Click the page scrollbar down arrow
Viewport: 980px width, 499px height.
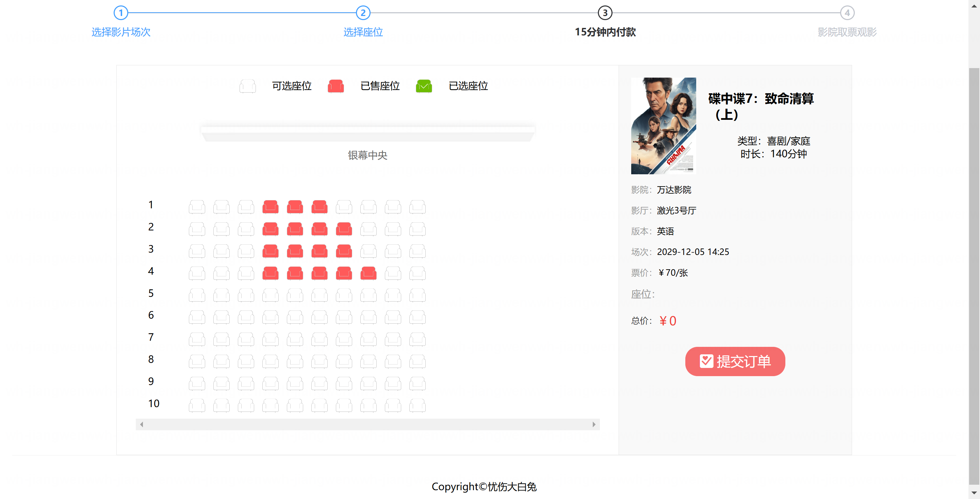(974, 493)
